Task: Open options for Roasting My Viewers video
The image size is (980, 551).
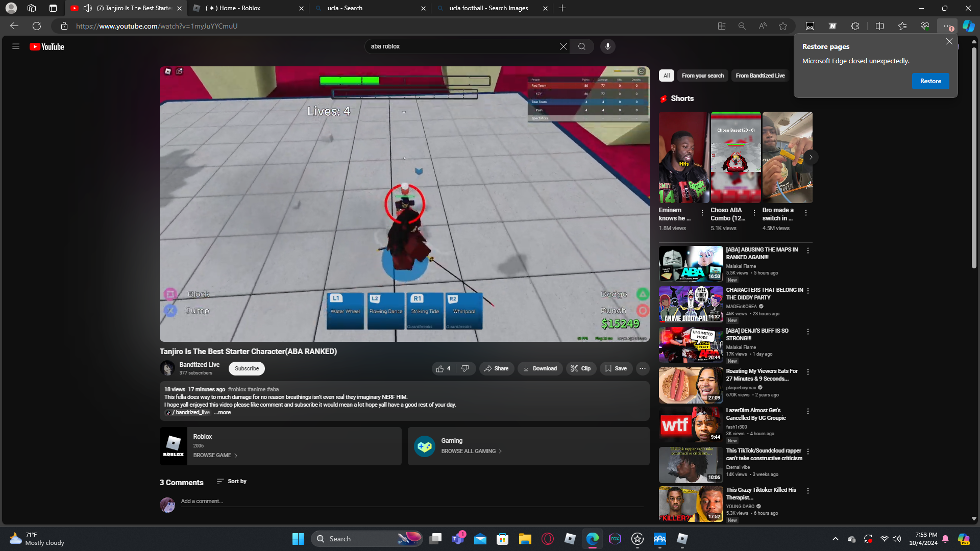Action: tap(808, 372)
